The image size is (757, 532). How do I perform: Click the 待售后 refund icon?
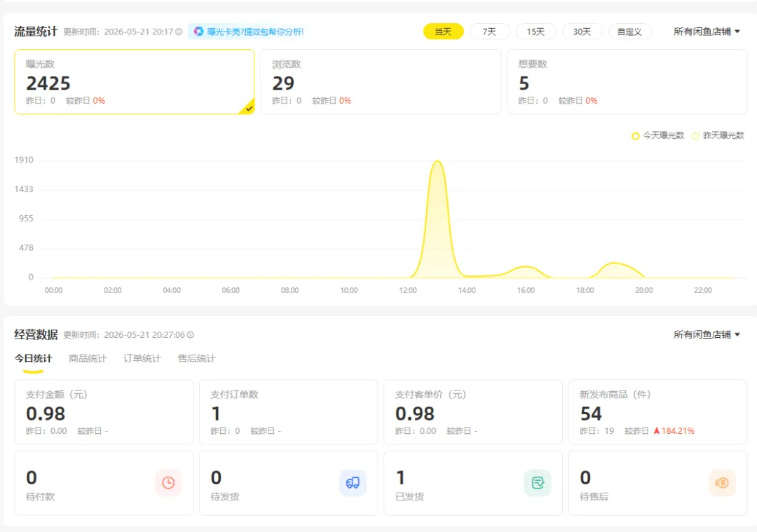tap(722, 482)
